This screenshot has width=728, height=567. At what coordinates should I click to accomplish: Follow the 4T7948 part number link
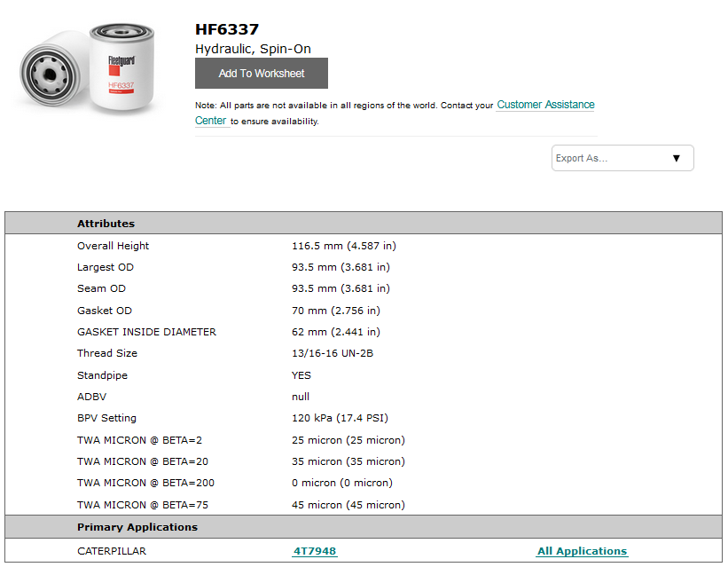(x=314, y=550)
